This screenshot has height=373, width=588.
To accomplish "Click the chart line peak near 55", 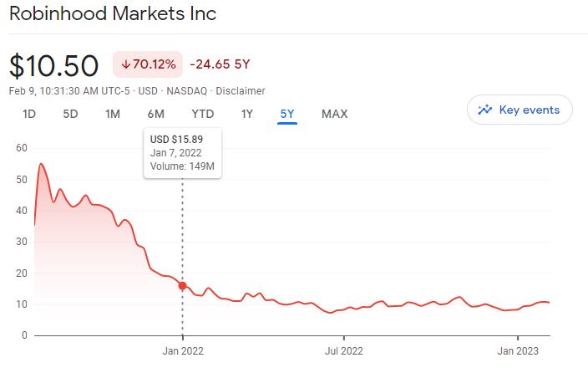I will coord(40,164).
